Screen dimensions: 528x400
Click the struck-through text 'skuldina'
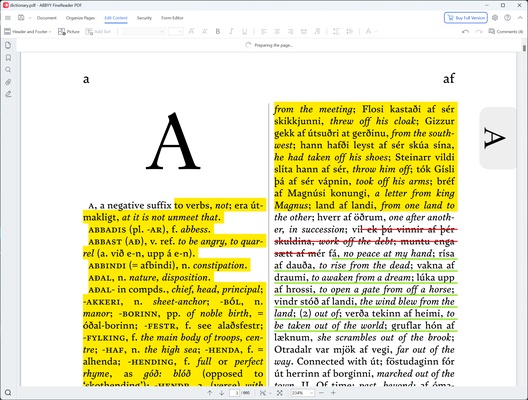click(293, 241)
